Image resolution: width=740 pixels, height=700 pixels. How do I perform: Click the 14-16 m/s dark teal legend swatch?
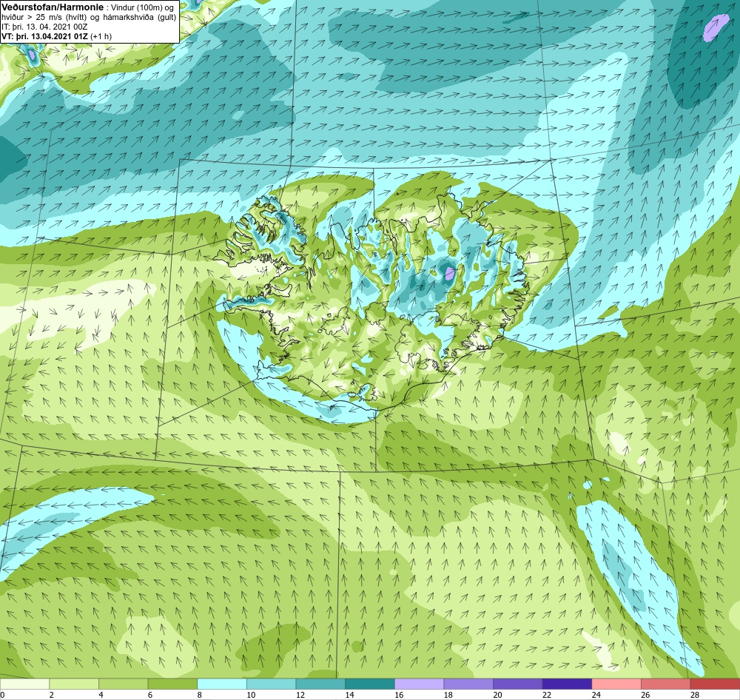pos(370,684)
